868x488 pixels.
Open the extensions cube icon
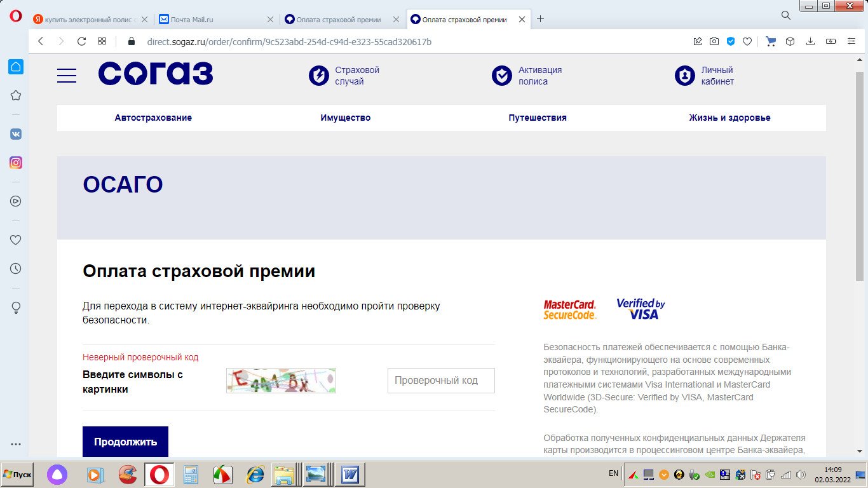click(x=790, y=41)
